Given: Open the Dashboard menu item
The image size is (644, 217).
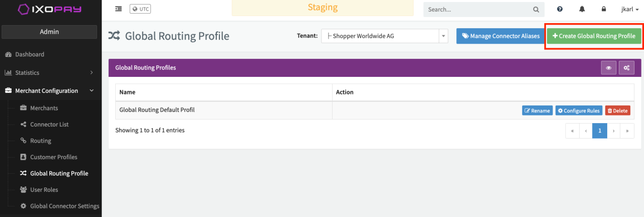Looking at the screenshot, I should pos(30,54).
